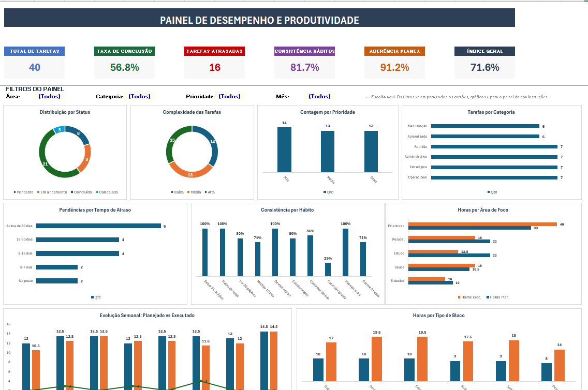Select the Consistência por Hábito chart title
This screenshot has height=390, width=588.
click(287, 210)
